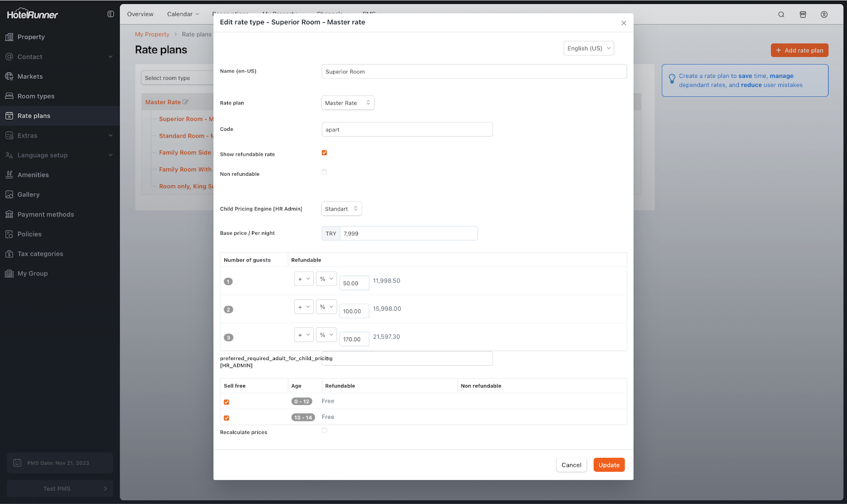The height and width of the screenshot is (504, 847).
Task: Enable the Recalculate prices checkbox
Action: click(324, 430)
